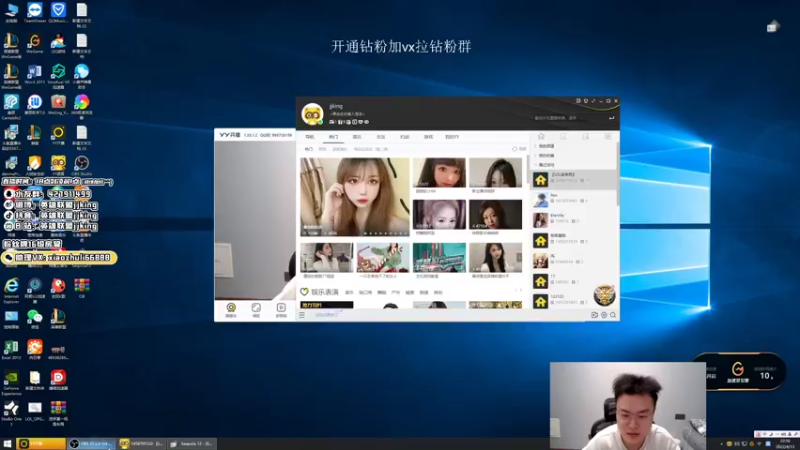Switch to the raccoon YY channel taskbar button
Viewport: 800px width, 450px height.
(141, 444)
